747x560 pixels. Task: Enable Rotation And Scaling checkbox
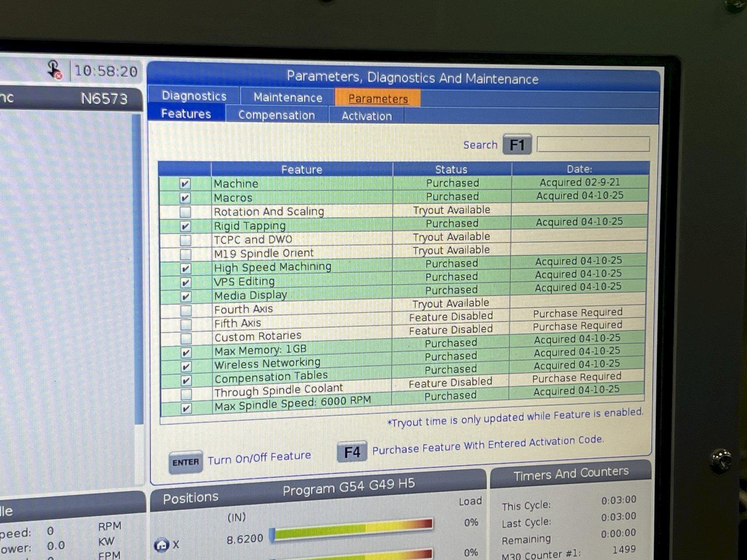pyautogui.click(x=185, y=212)
